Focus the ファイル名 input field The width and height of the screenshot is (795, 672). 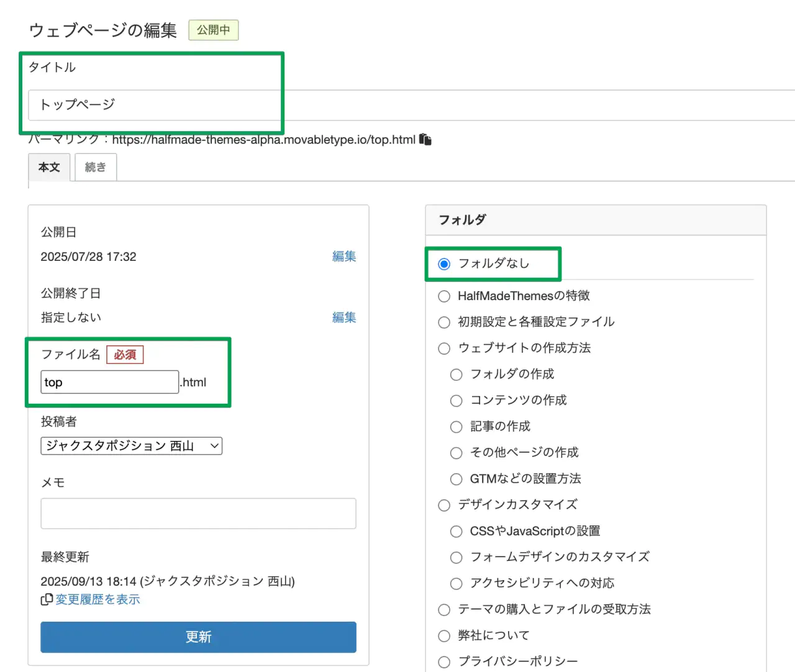(x=110, y=382)
